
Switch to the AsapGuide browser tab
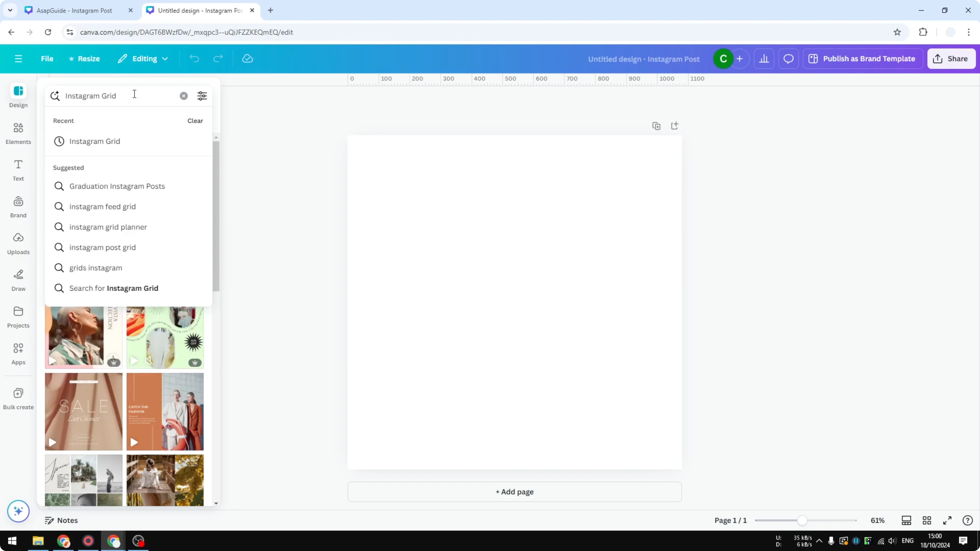click(x=74, y=10)
